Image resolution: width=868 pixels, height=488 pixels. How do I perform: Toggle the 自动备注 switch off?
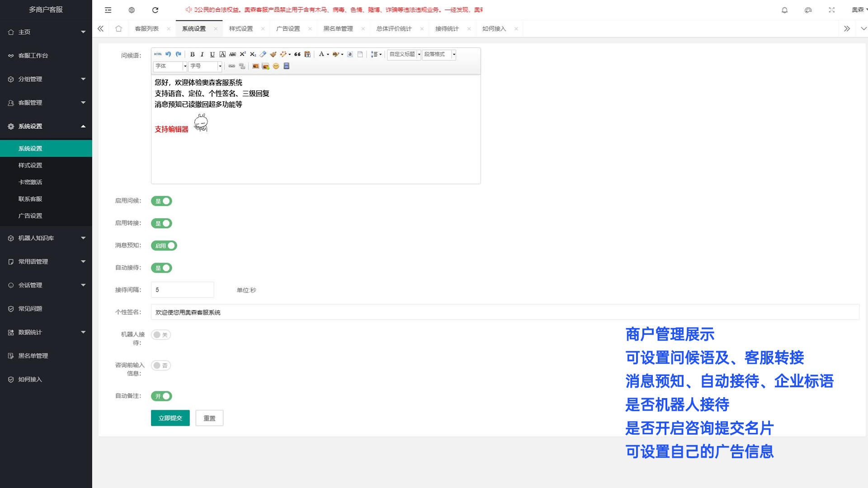point(161,396)
